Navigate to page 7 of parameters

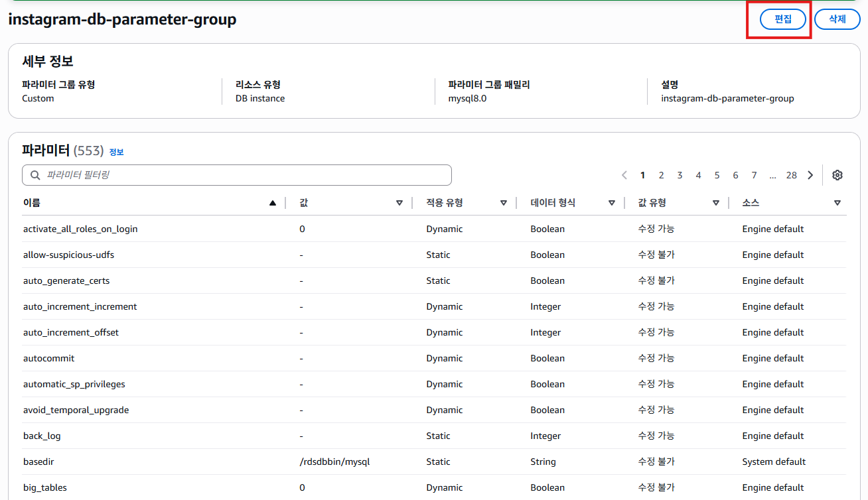point(754,175)
